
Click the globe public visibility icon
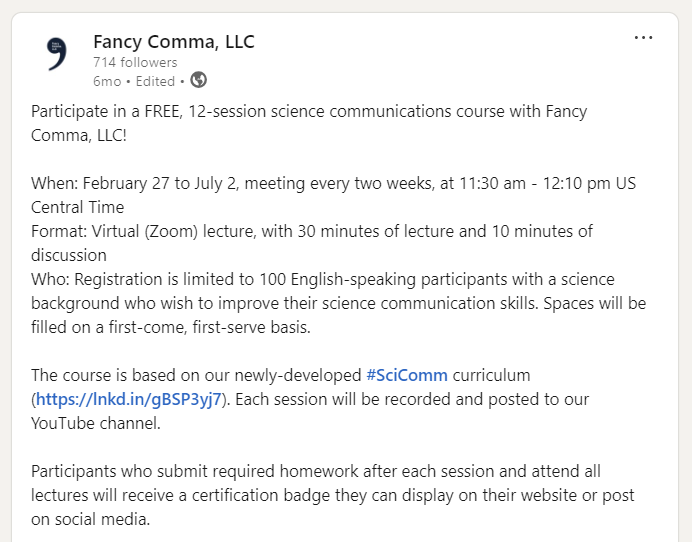click(199, 80)
